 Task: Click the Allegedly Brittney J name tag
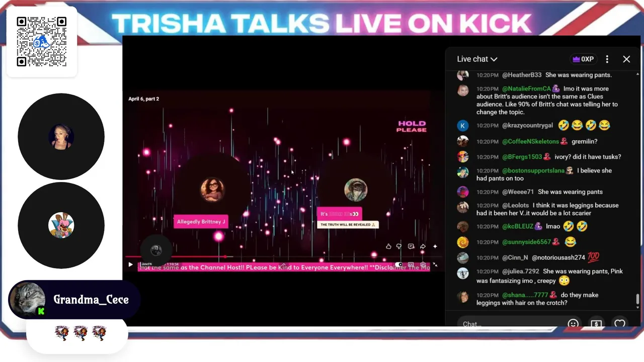201,222
